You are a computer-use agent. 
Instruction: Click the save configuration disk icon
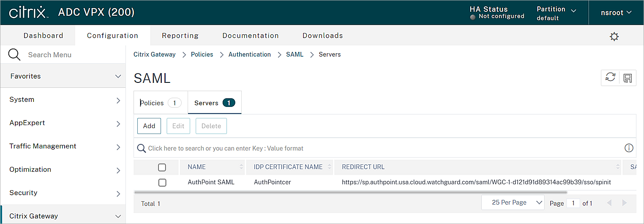click(x=628, y=78)
